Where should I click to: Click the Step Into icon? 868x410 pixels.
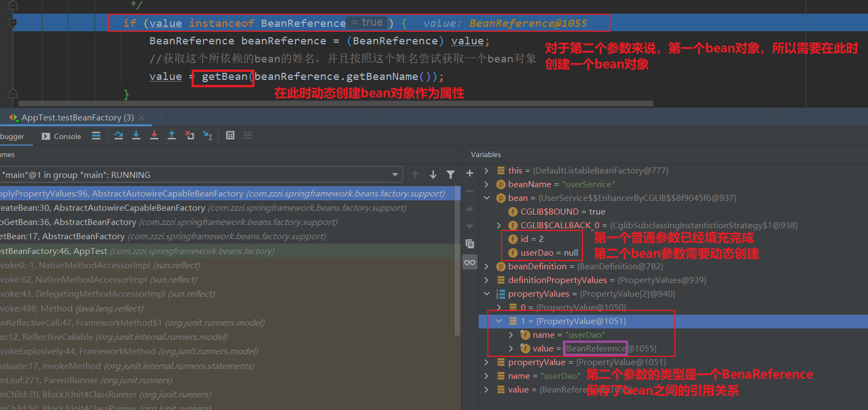click(x=136, y=136)
